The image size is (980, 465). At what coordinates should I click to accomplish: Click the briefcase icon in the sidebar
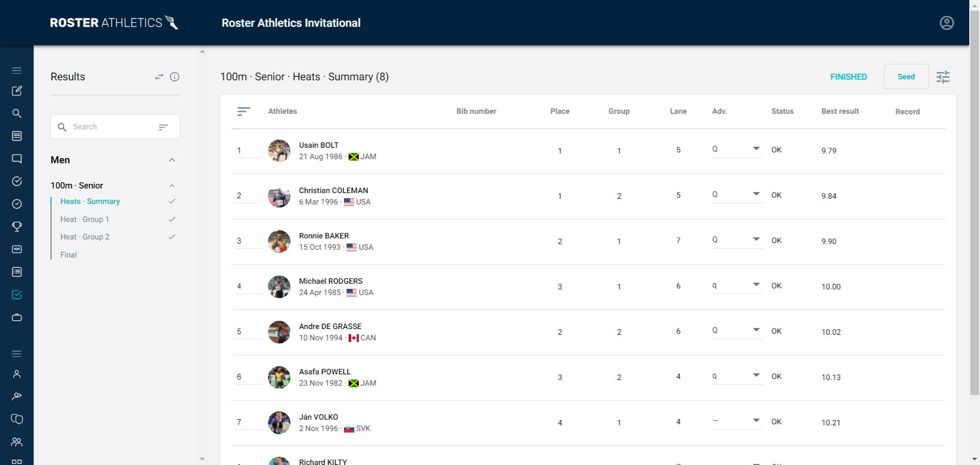click(17, 317)
